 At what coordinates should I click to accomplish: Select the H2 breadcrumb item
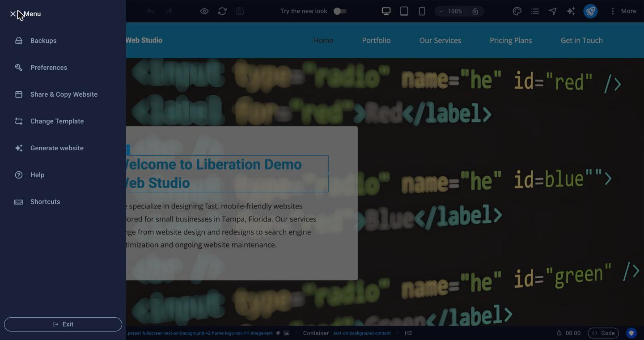[408, 333]
